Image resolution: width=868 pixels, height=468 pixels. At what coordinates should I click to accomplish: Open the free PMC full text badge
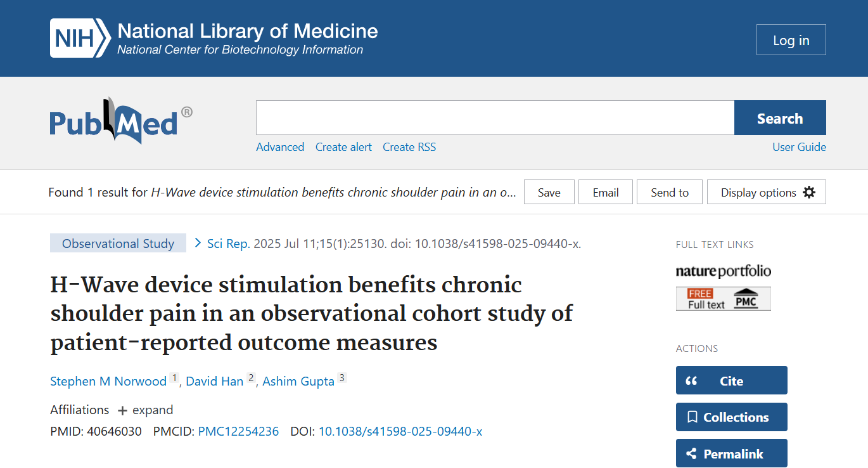tap(723, 299)
